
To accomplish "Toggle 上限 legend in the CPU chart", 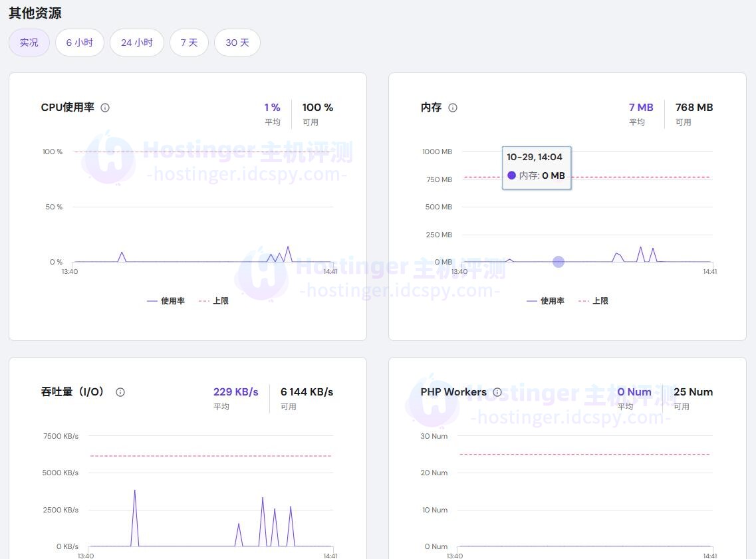I will click(214, 301).
